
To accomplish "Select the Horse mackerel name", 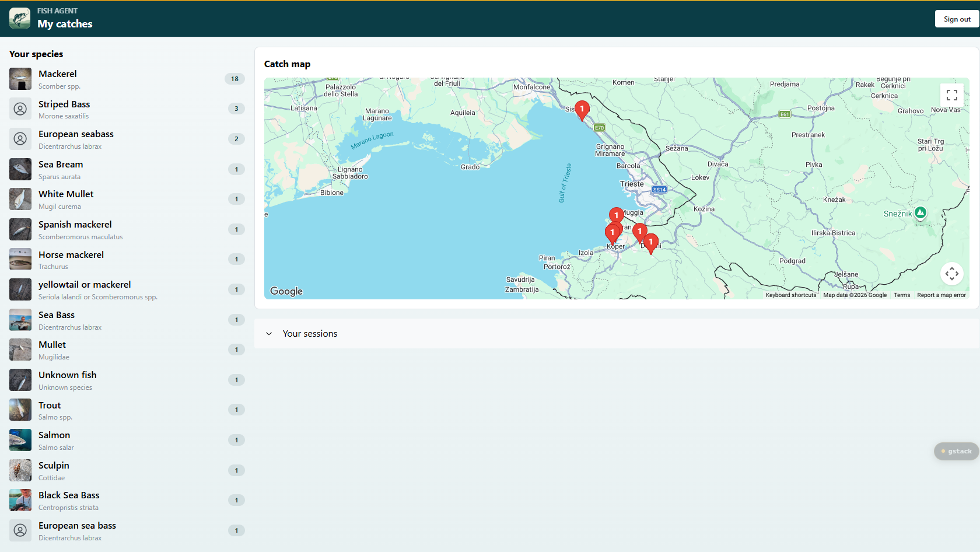I will point(71,255).
